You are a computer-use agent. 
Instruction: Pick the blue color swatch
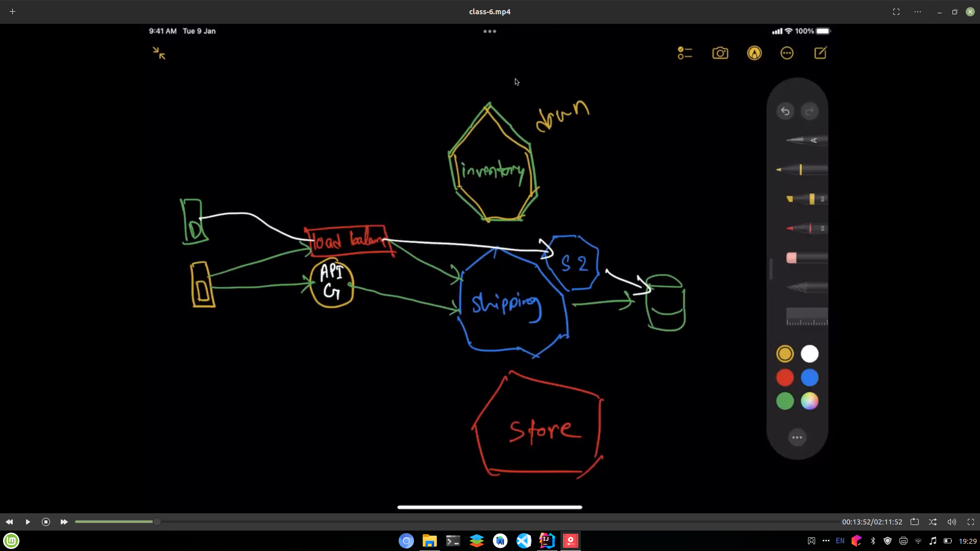810,378
